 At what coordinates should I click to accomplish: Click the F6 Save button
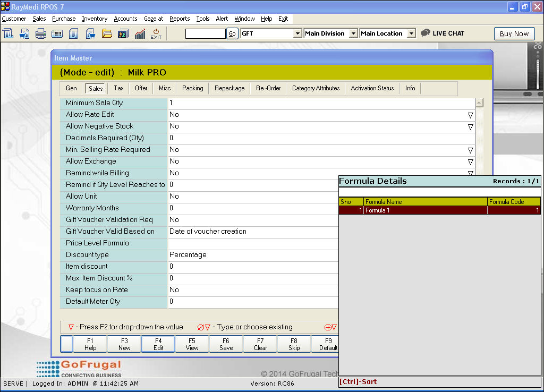pyautogui.click(x=226, y=344)
